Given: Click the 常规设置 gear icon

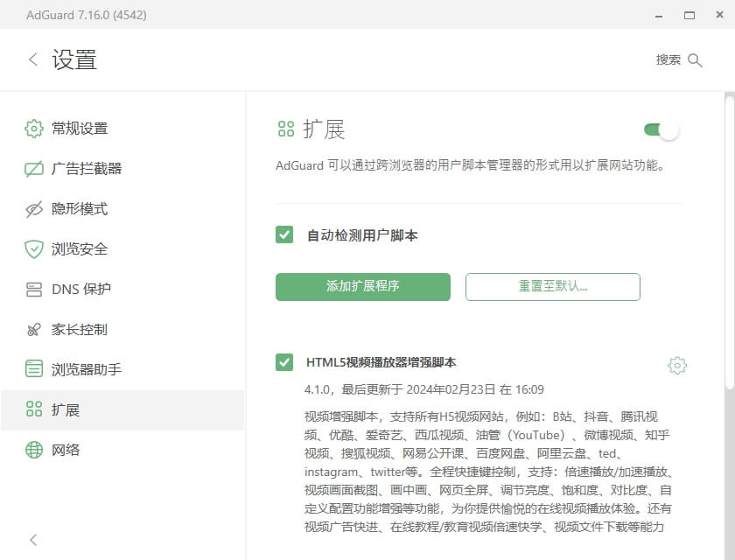Looking at the screenshot, I should pos(34,129).
